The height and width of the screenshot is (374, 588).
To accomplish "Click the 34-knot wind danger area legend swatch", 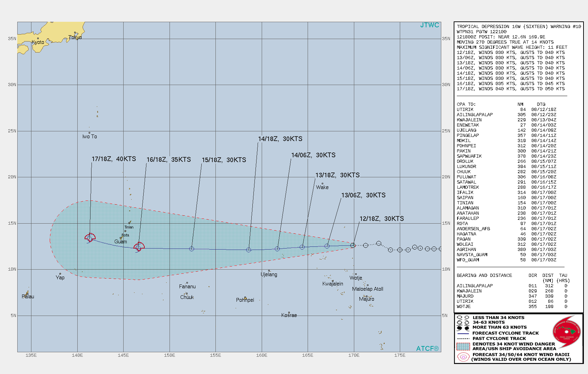I will [x=463, y=346].
